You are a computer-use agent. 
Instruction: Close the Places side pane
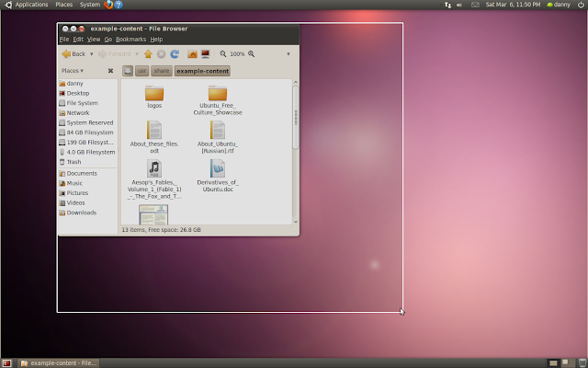click(x=110, y=71)
